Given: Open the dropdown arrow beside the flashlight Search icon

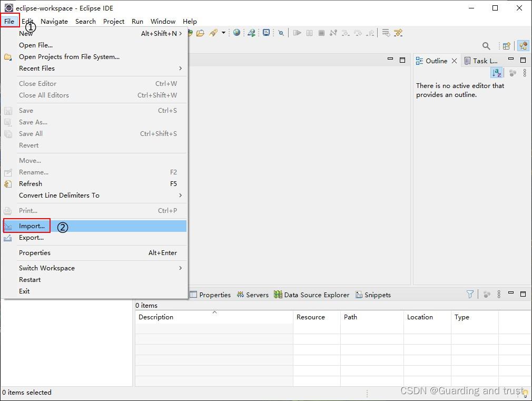Looking at the screenshot, I should click(x=223, y=33).
